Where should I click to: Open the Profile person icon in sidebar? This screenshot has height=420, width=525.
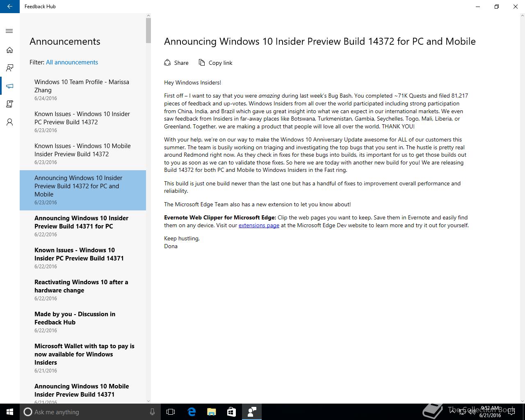(x=10, y=122)
